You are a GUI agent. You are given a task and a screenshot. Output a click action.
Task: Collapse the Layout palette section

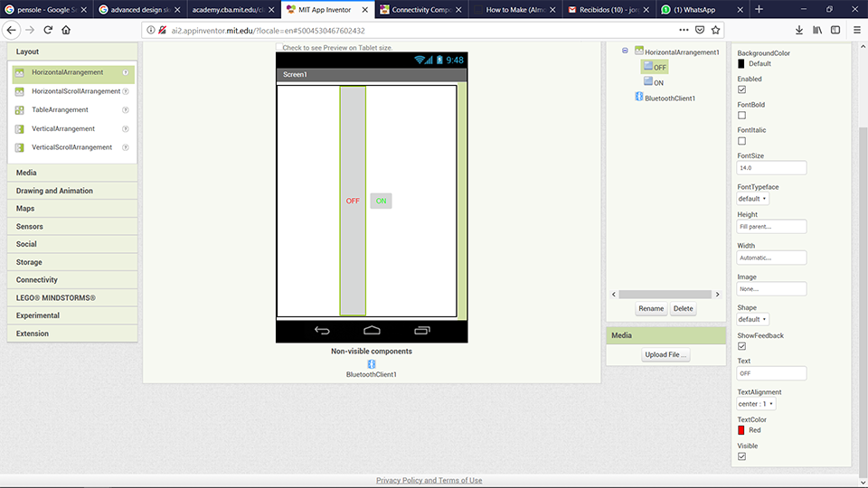click(72, 52)
